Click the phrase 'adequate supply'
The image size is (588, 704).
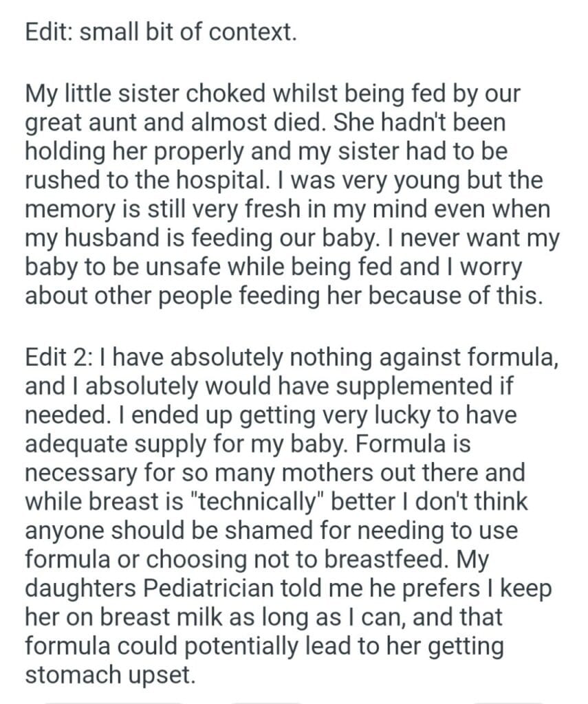(113, 444)
